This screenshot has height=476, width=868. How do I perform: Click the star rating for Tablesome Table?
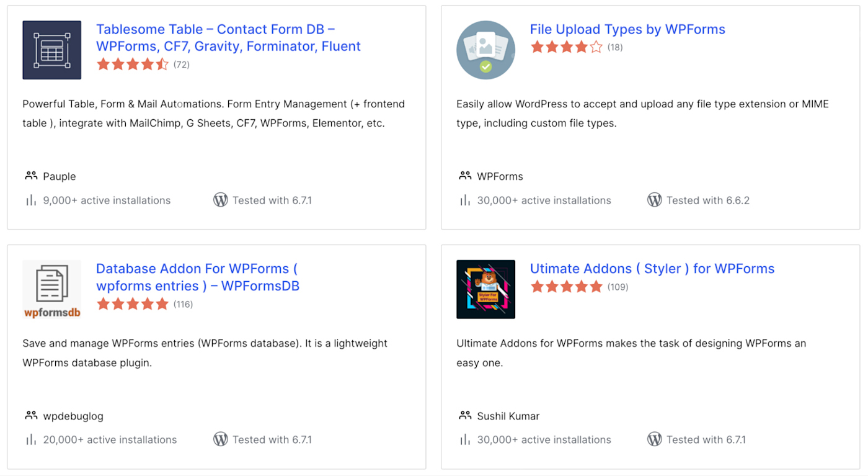pos(133,64)
